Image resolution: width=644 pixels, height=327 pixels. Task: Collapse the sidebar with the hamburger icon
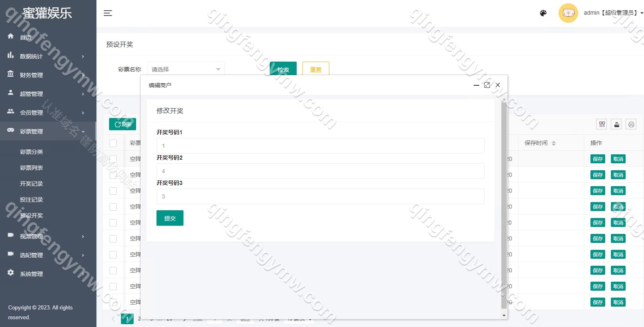pos(108,13)
